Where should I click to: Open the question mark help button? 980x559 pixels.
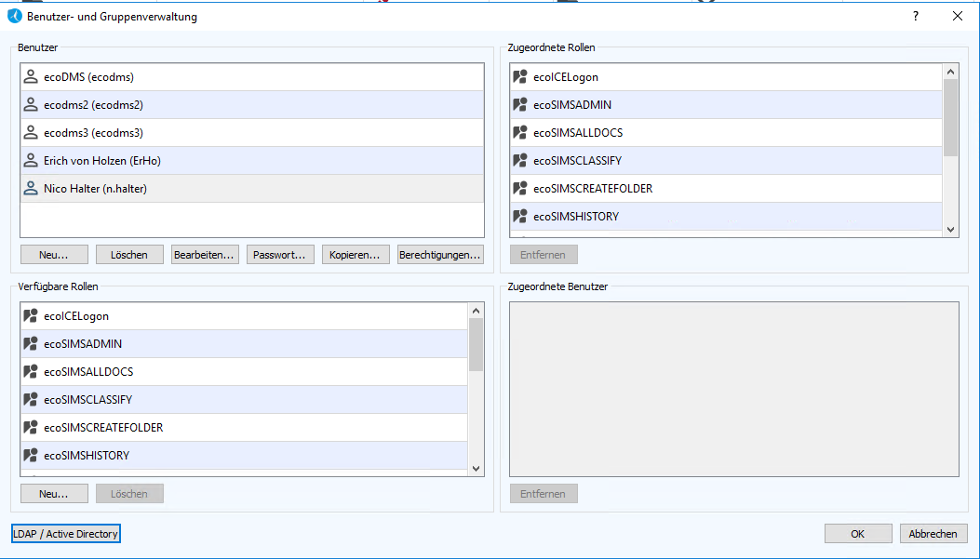(x=916, y=16)
